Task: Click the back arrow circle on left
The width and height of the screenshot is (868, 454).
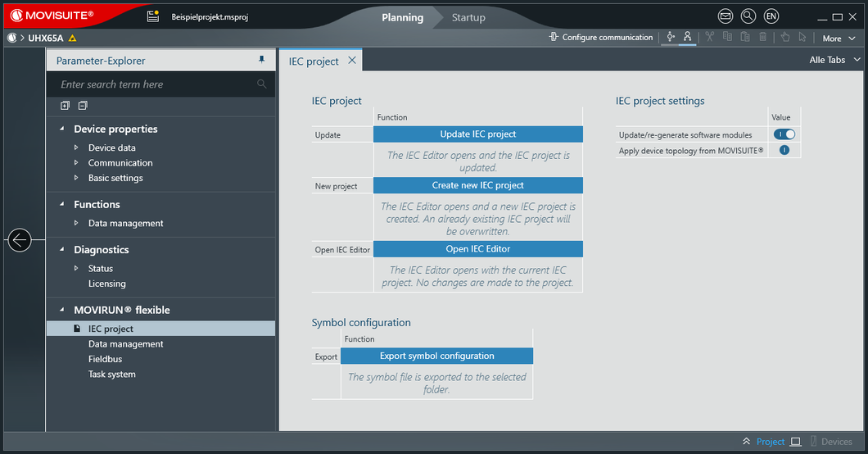Action: pos(20,240)
